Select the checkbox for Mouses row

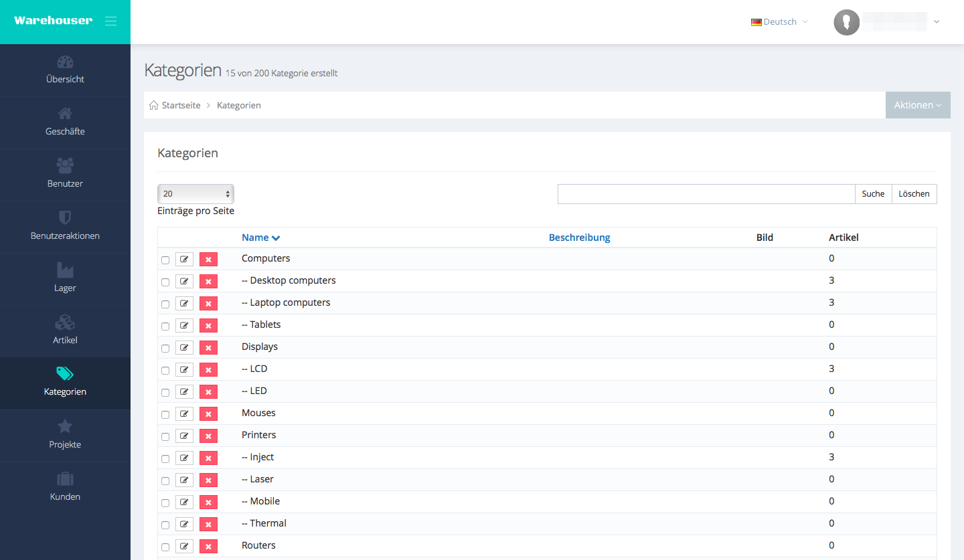(x=165, y=415)
